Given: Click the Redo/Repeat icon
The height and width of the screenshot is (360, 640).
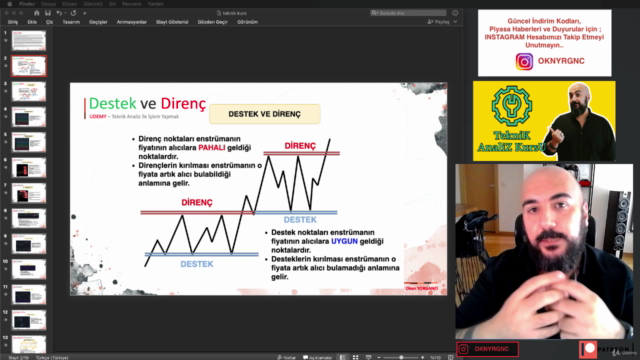Looking at the screenshot, I should point(73,13).
